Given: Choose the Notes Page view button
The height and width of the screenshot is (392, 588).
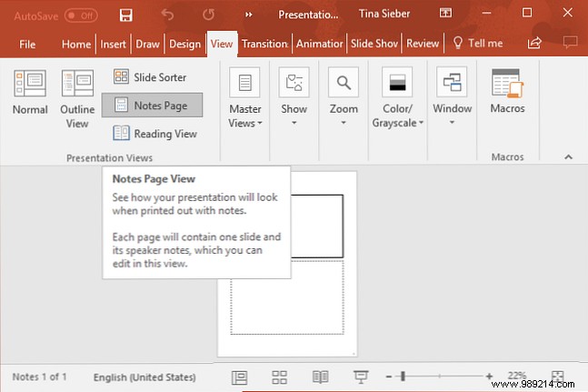Looking at the screenshot, I should coord(152,106).
